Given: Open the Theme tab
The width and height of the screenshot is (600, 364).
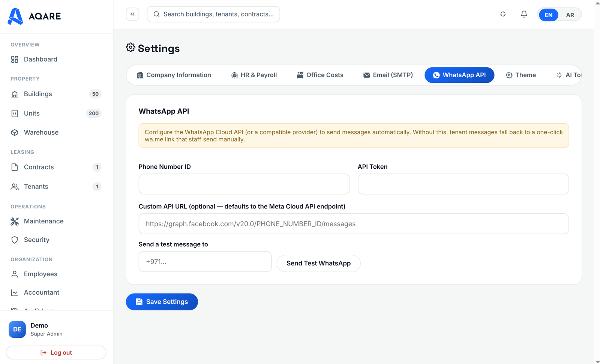Looking at the screenshot, I should click(521, 75).
